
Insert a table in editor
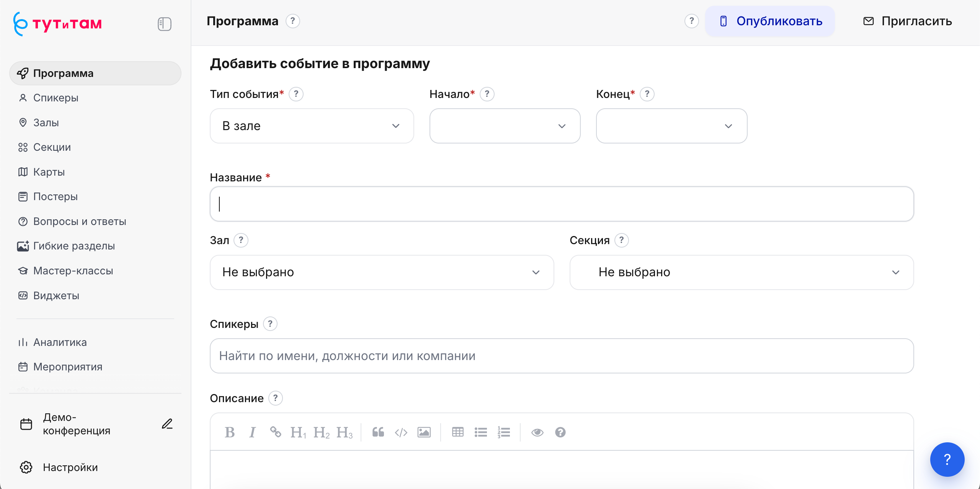tap(458, 432)
